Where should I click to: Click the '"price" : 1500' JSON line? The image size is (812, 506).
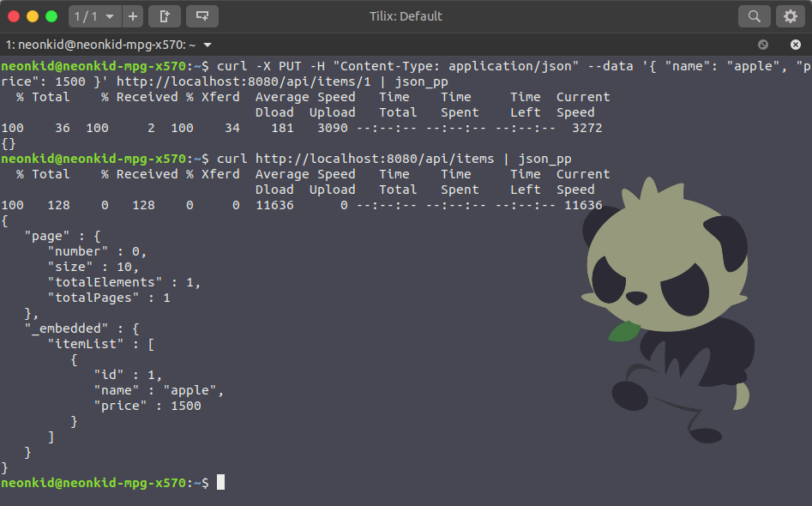[x=147, y=406]
